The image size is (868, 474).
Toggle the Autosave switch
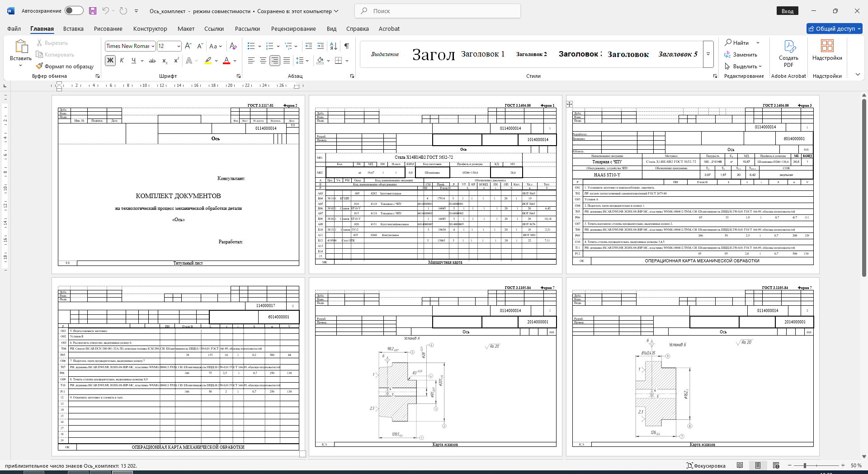point(74,11)
